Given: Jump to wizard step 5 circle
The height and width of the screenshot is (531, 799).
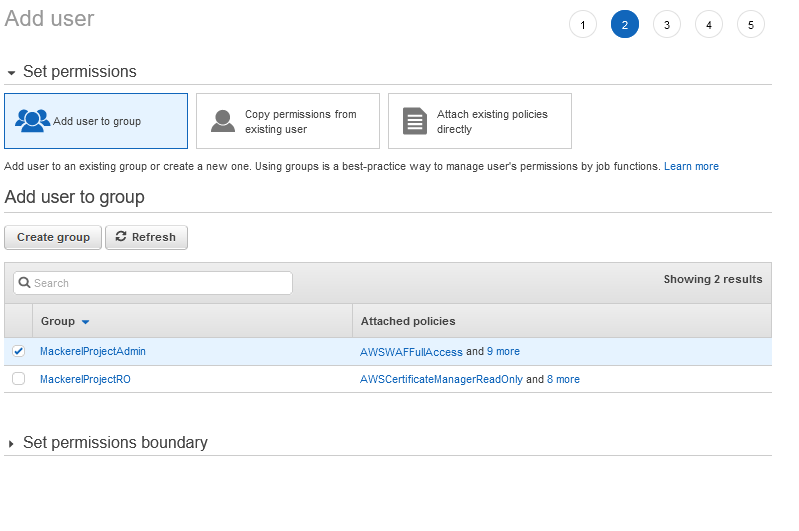Looking at the screenshot, I should click(750, 25).
